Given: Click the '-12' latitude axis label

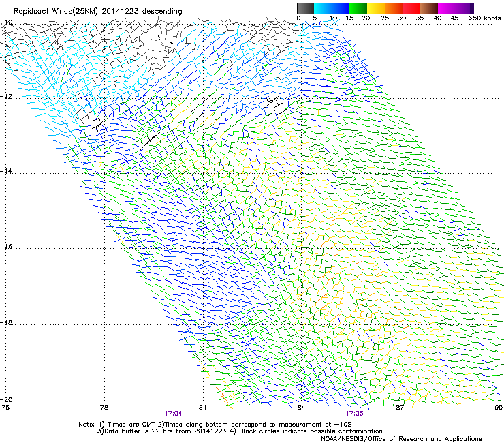Looking at the screenshot, I should click(x=7, y=97).
